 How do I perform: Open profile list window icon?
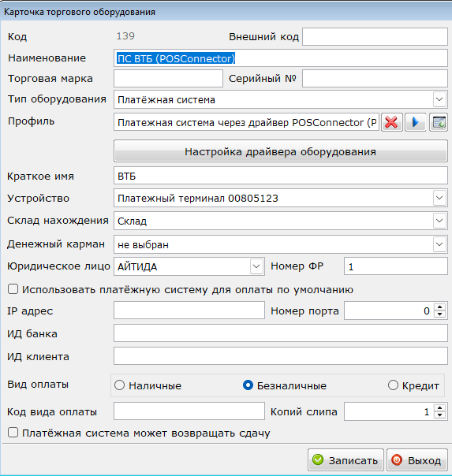(439, 122)
